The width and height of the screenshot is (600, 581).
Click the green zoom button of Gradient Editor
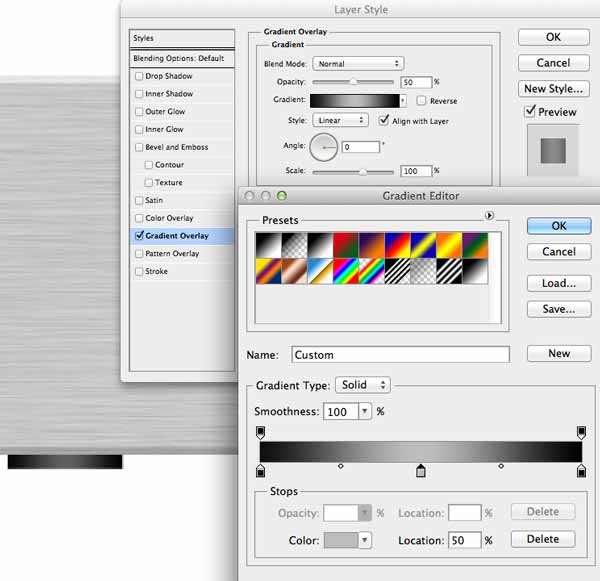(282, 196)
